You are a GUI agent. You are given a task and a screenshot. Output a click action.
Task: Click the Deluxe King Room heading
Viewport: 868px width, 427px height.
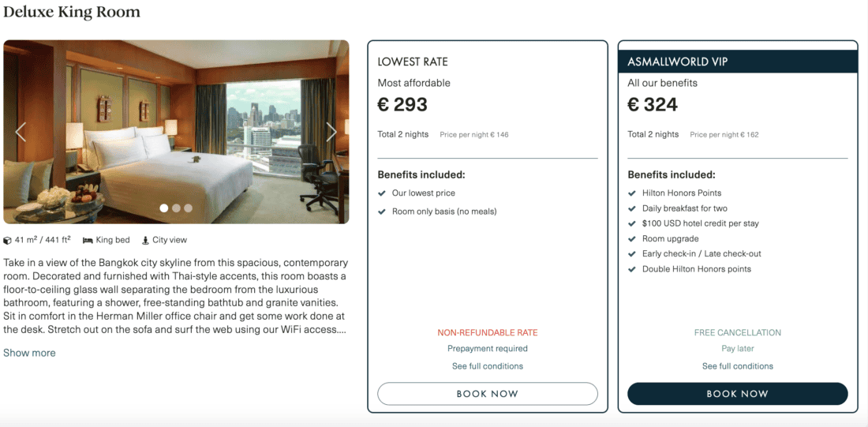tap(72, 12)
